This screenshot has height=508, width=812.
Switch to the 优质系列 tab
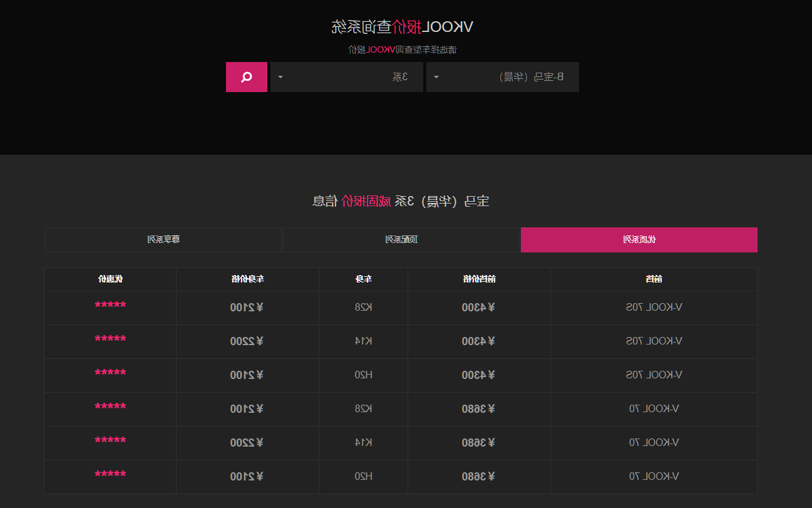639,240
